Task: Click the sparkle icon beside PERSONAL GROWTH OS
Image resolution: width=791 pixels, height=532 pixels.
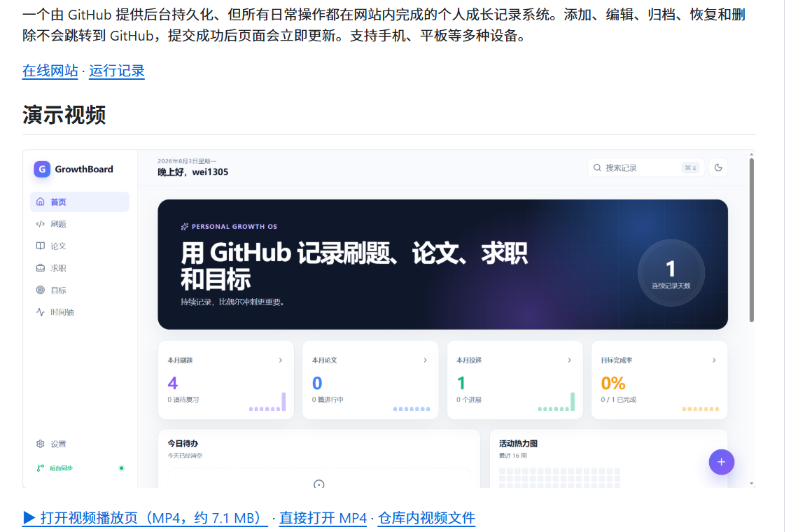Action: 185,226
